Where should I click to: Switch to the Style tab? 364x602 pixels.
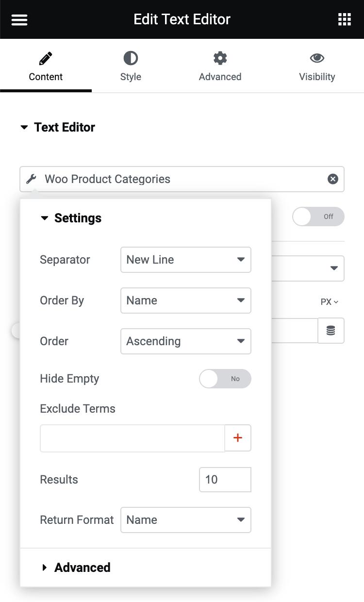point(131,66)
